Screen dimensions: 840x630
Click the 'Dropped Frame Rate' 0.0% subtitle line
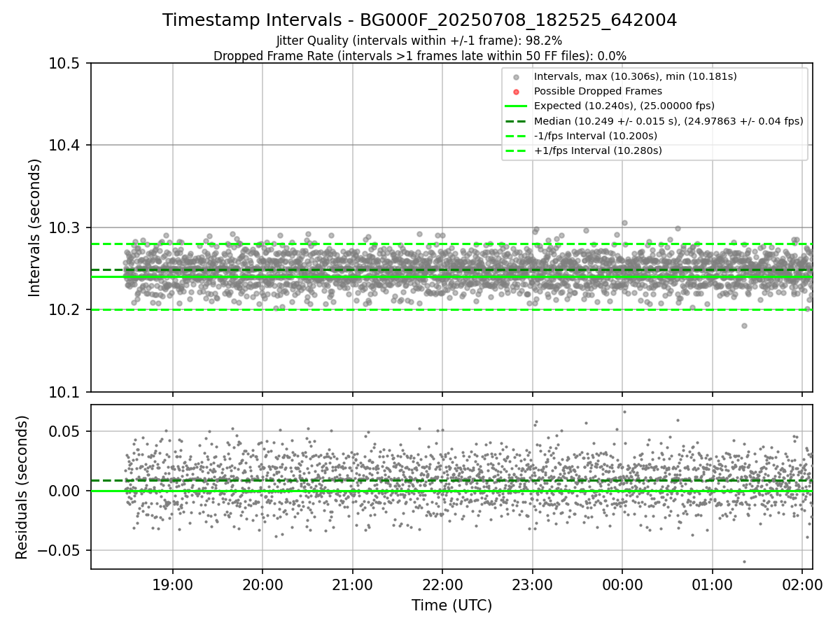(419, 56)
